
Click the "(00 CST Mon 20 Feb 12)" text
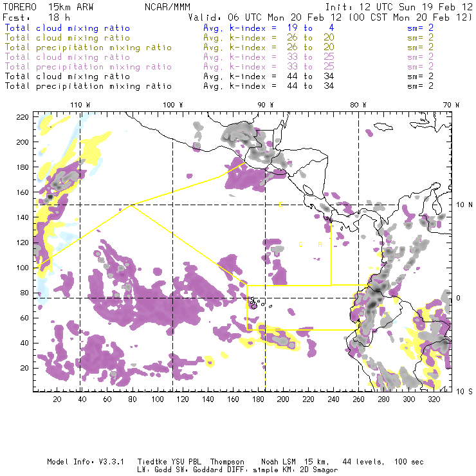410,17
